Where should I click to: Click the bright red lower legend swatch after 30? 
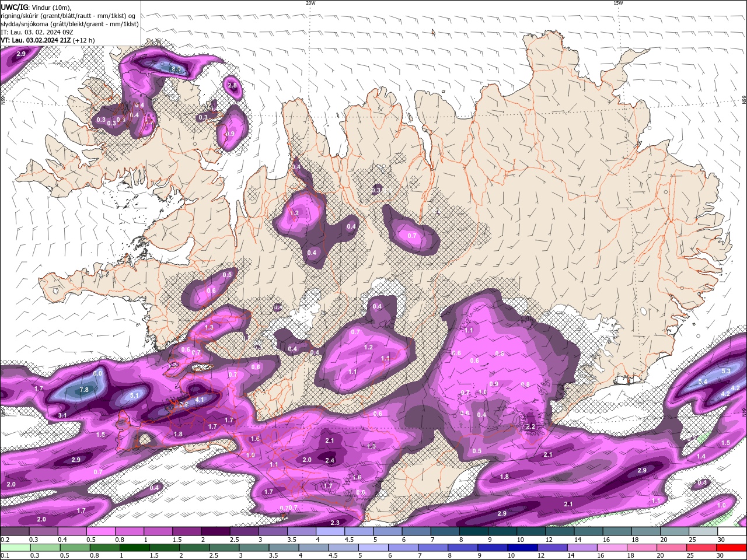[731, 548]
